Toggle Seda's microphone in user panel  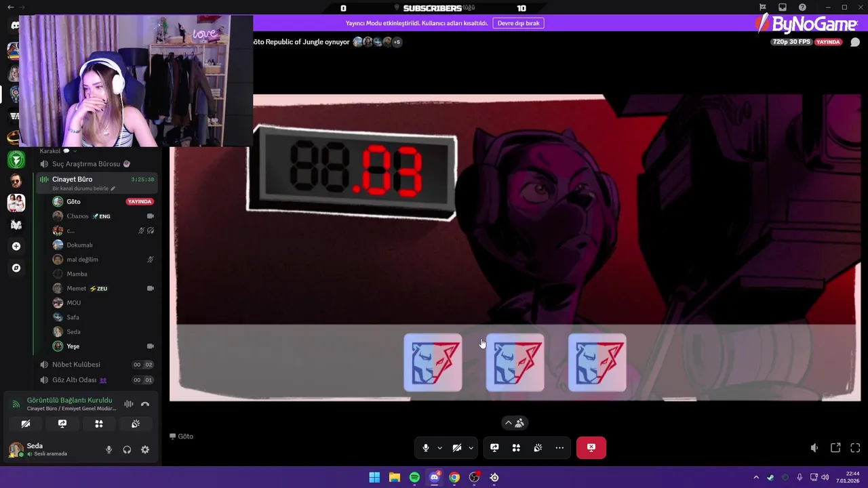pyautogui.click(x=108, y=449)
